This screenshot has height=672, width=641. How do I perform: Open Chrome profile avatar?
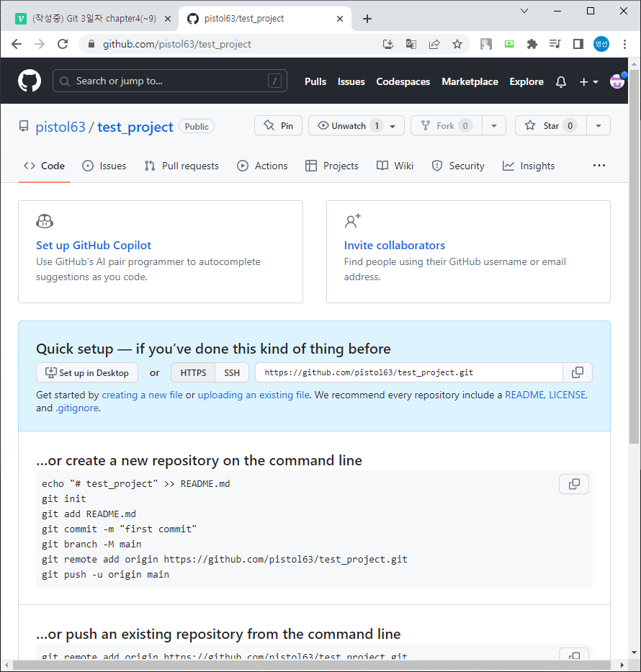(x=601, y=44)
